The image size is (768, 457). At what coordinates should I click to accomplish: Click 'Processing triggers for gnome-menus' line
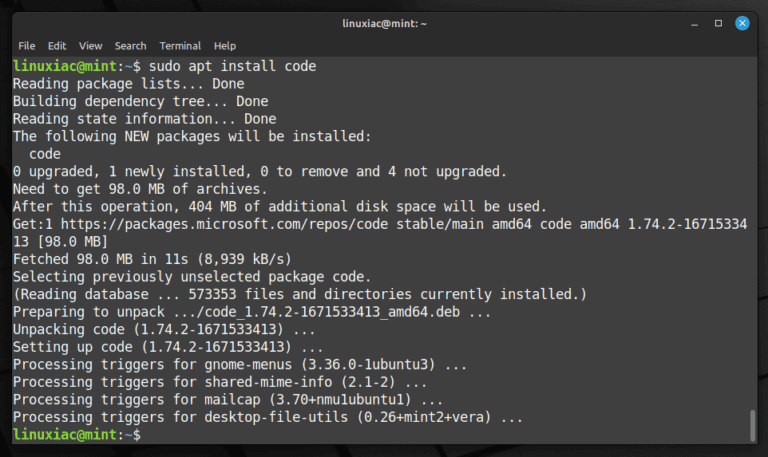pos(240,365)
